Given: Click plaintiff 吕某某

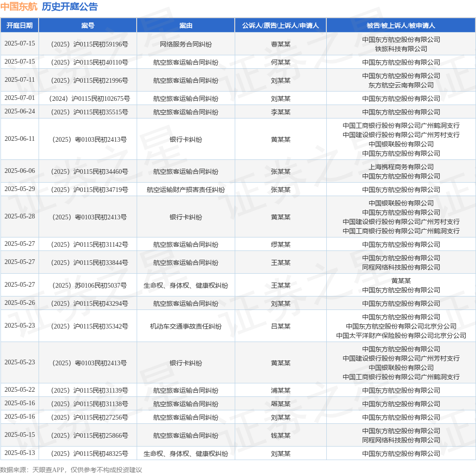Looking at the screenshot, I should [x=280, y=326].
